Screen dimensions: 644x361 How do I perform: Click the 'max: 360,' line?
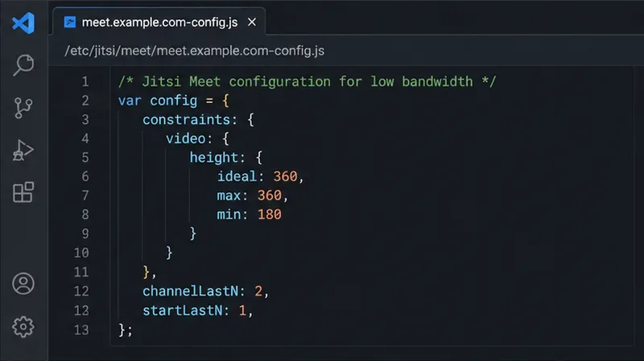[x=253, y=195]
